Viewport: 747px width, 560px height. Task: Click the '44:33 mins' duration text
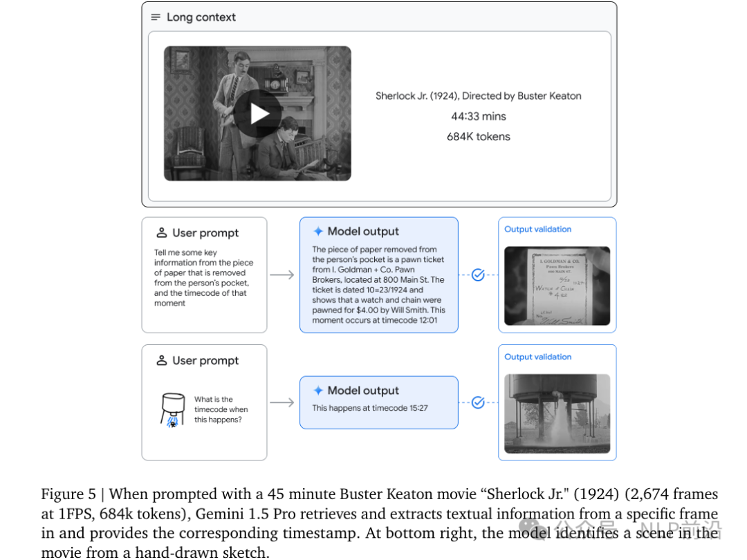click(x=479, y=116)
